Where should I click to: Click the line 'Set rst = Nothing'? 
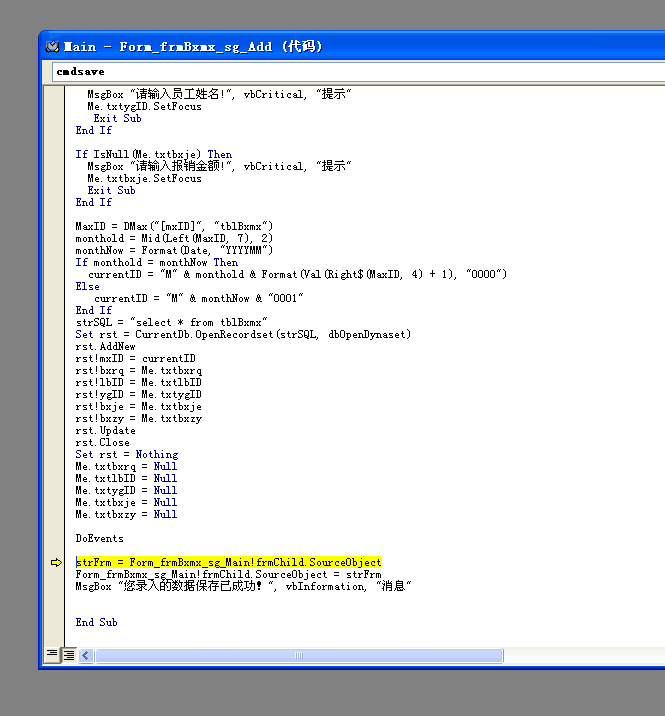click(127, 454)
